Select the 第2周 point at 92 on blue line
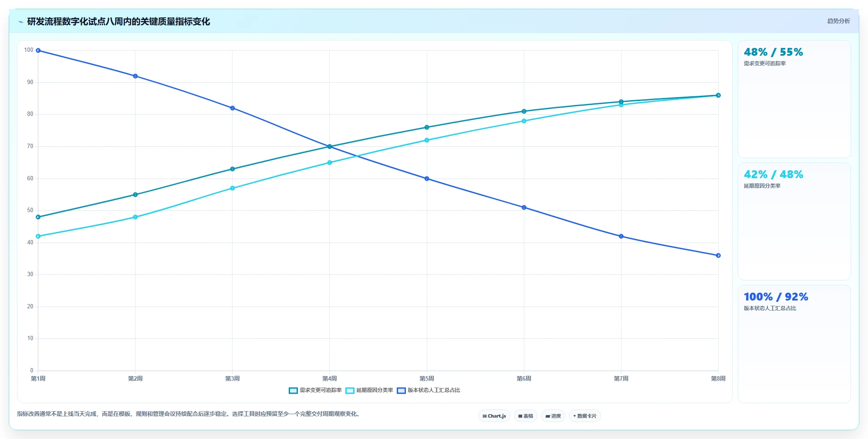This screenshot has height=439, width=868. [x=135, y=76]
